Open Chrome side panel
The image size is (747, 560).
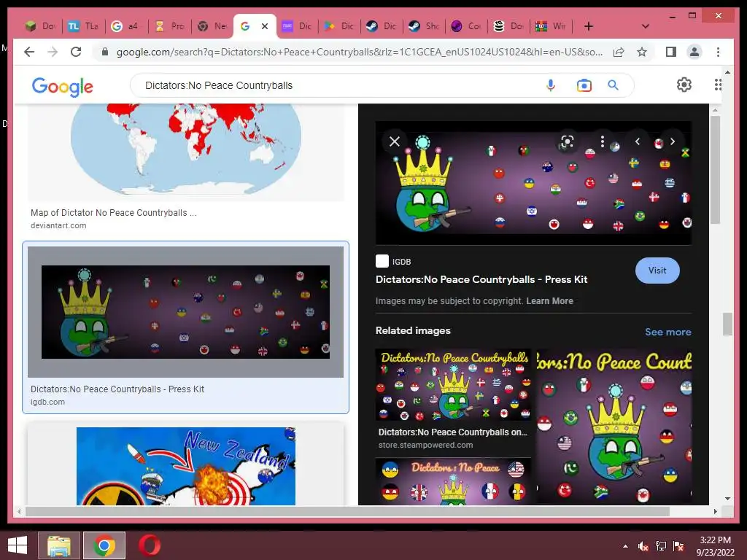pos(671,52)
